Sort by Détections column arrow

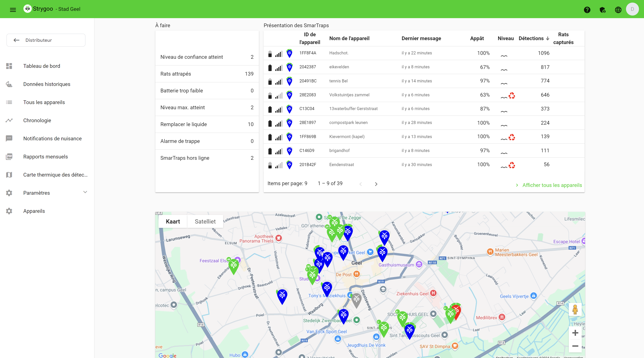tap(548, 39)
